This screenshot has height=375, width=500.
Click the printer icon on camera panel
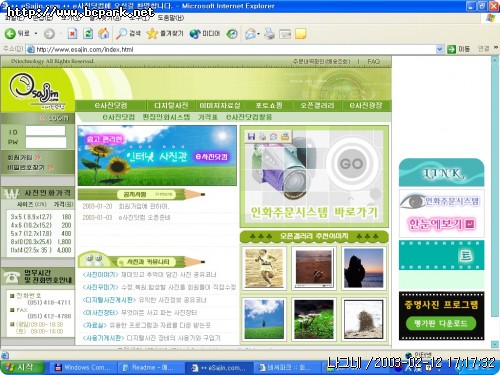click(x=262, y=136)
